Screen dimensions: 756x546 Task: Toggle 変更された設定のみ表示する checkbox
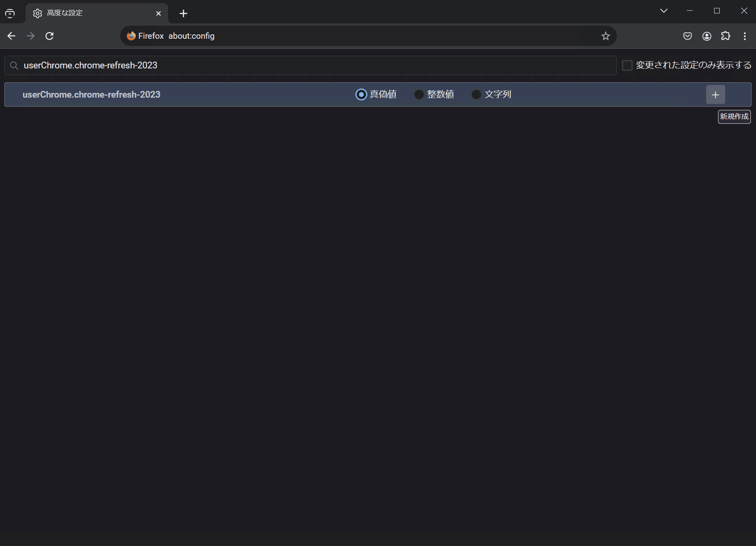coord(627,65)
